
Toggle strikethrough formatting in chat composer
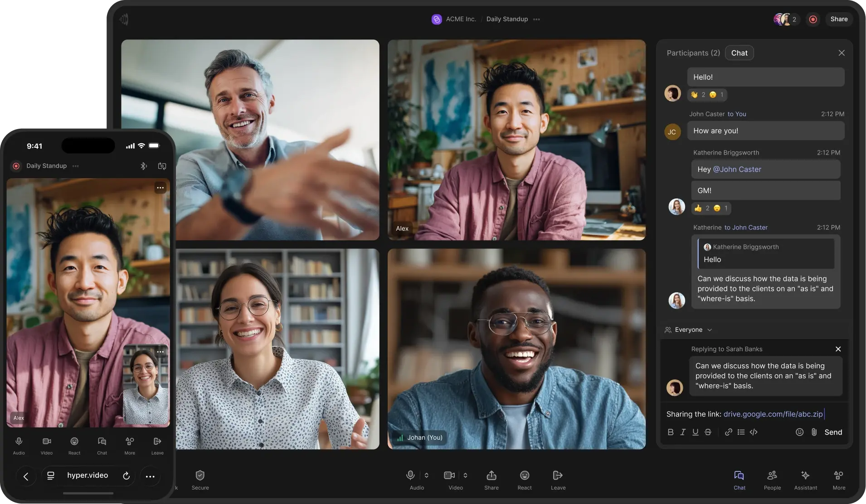click(708, 432)
